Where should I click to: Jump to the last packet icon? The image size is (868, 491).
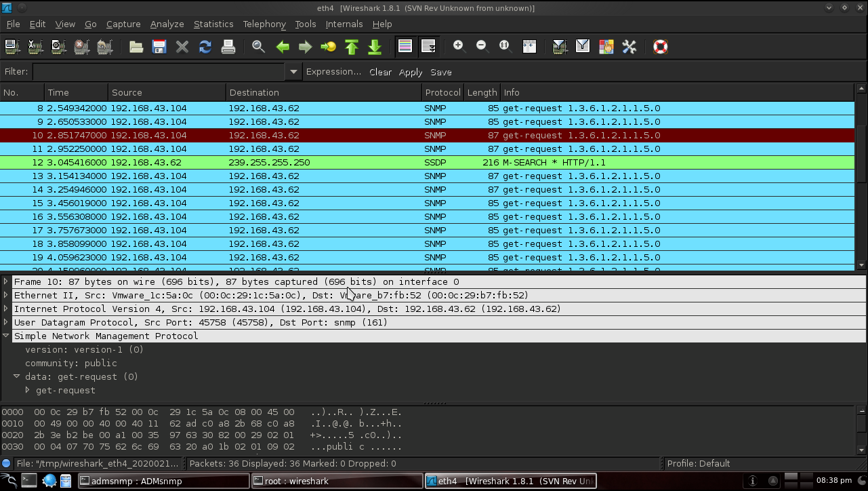click(x=375, y=47)
